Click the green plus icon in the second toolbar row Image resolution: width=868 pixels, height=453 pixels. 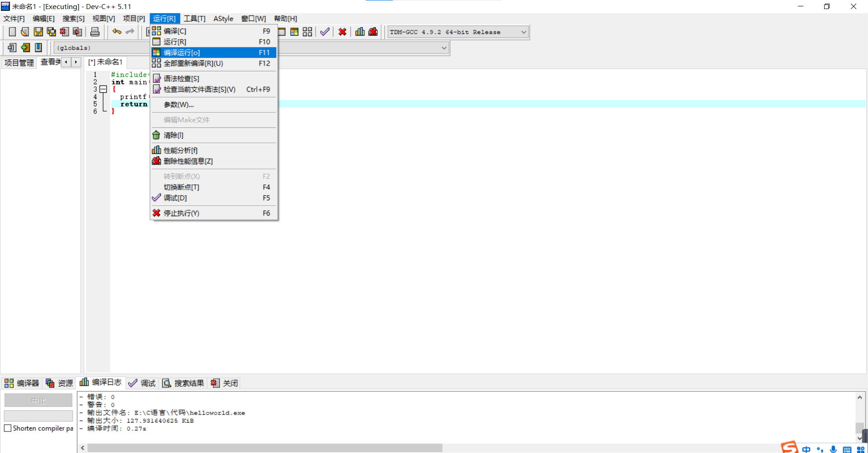pyautogui.click(x=25, y=47)
